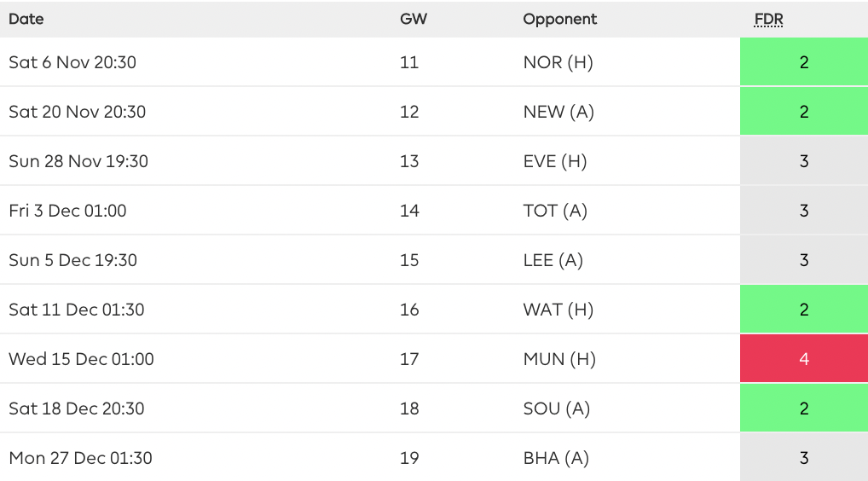
Task: Click the green FDR cell for gameweek 11
Action: coord(803,62)
